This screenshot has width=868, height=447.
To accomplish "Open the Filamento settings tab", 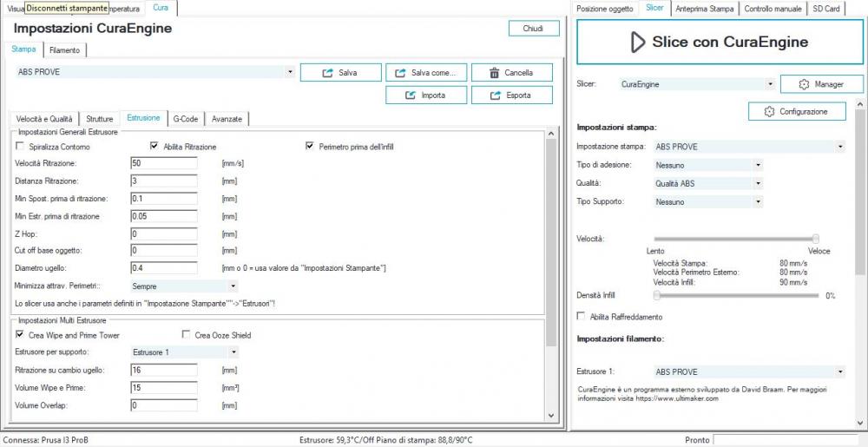I will pos(64,50).
